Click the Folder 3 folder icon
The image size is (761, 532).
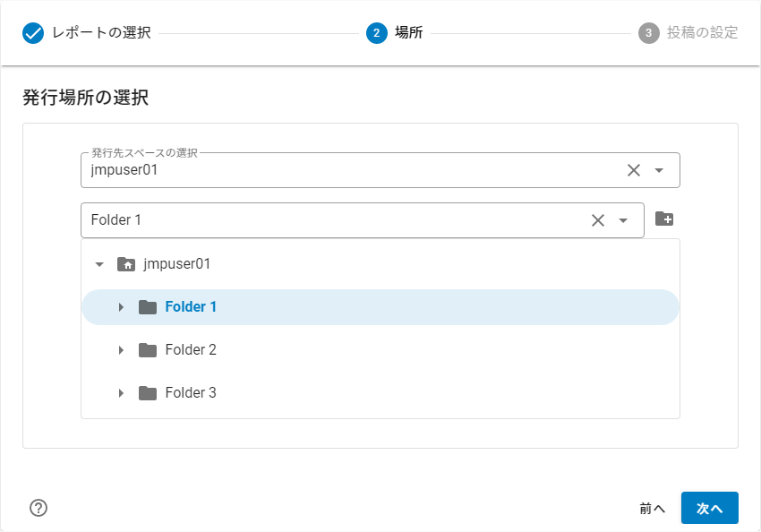click(x=148, y=393)
